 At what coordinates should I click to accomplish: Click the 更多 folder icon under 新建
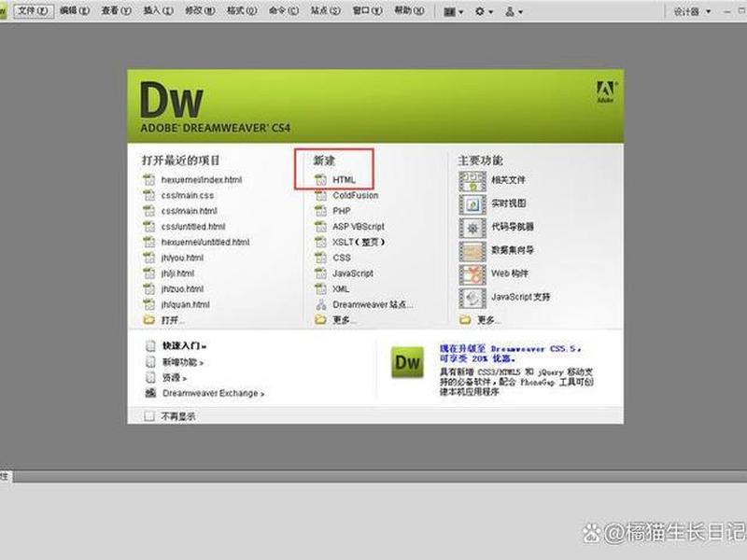pyautogui.click(x=320, y=319)
